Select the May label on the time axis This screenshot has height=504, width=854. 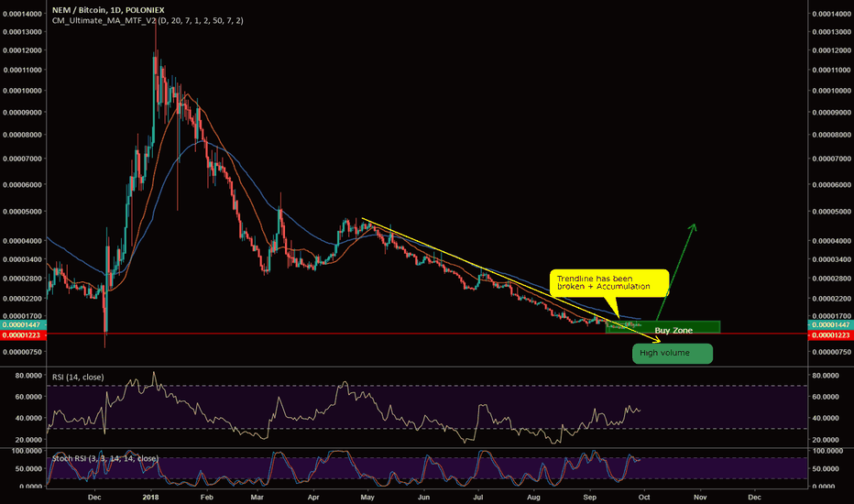coord(367,497)
